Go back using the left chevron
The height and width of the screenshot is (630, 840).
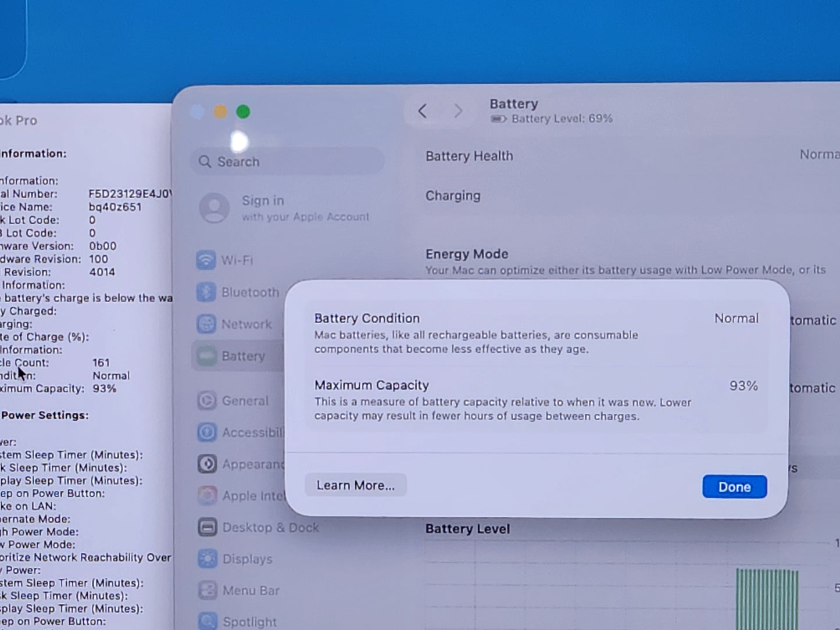coord(423,110)
